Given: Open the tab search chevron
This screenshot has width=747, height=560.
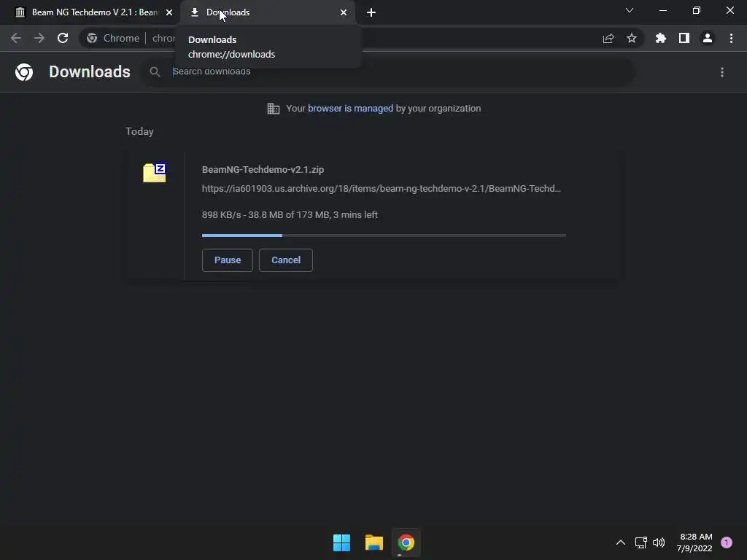Looking at the screenshot, I should 630,10.
